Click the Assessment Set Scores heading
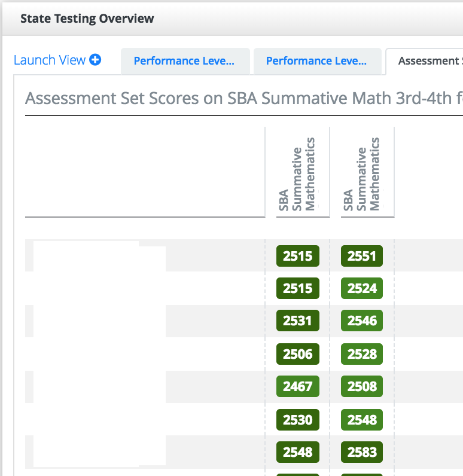This screenshot has width=463, height=476. [244, 98]
